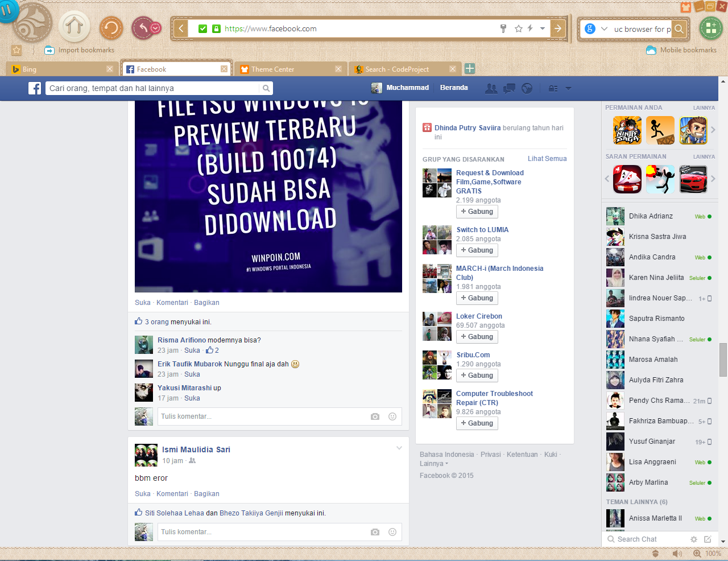Open Muchammad profile link

coord(400,88)
